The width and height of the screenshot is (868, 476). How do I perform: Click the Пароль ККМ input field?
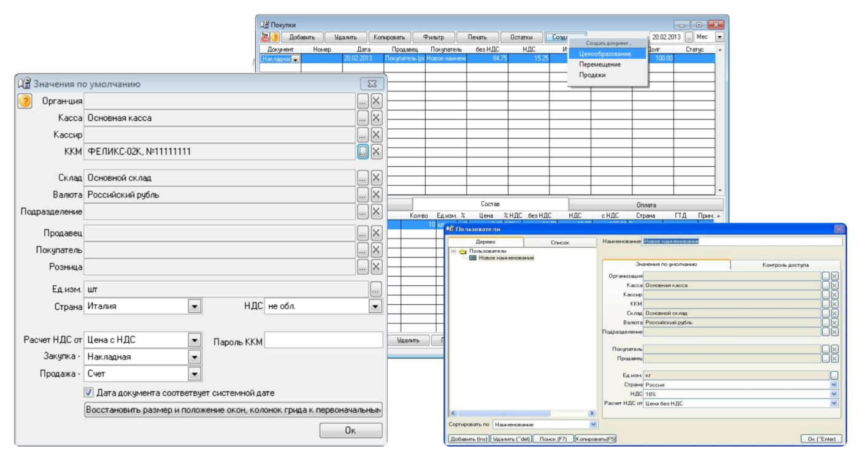coord(323,340)
